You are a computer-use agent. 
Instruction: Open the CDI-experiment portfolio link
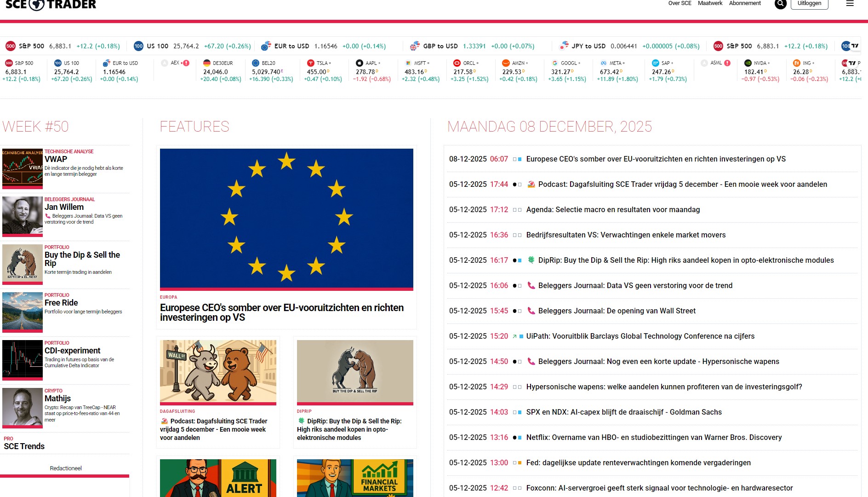tap(72, 351)
